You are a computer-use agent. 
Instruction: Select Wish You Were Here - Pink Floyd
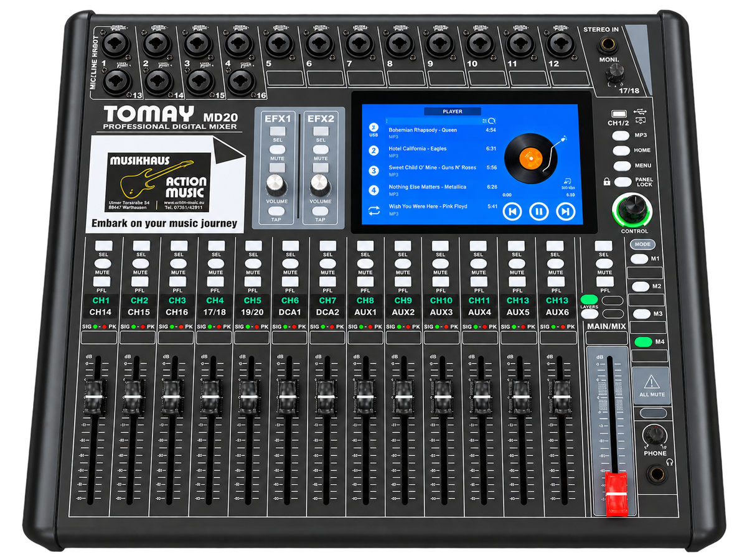coord(442,208)
